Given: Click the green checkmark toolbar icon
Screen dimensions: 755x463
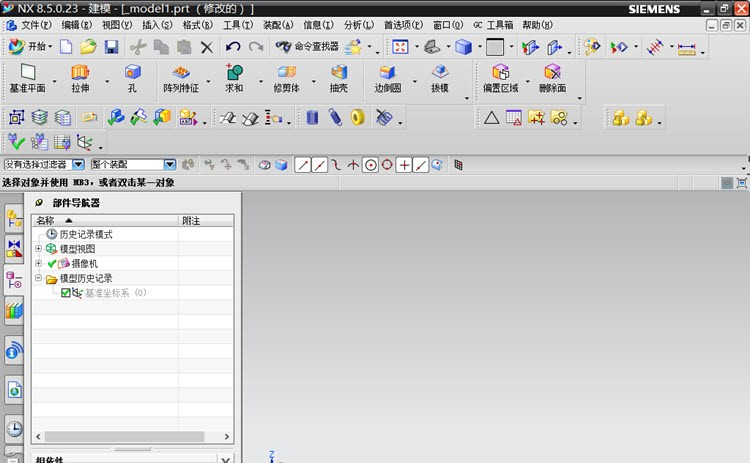Looking at the screenshot, I should coord(16,142).
